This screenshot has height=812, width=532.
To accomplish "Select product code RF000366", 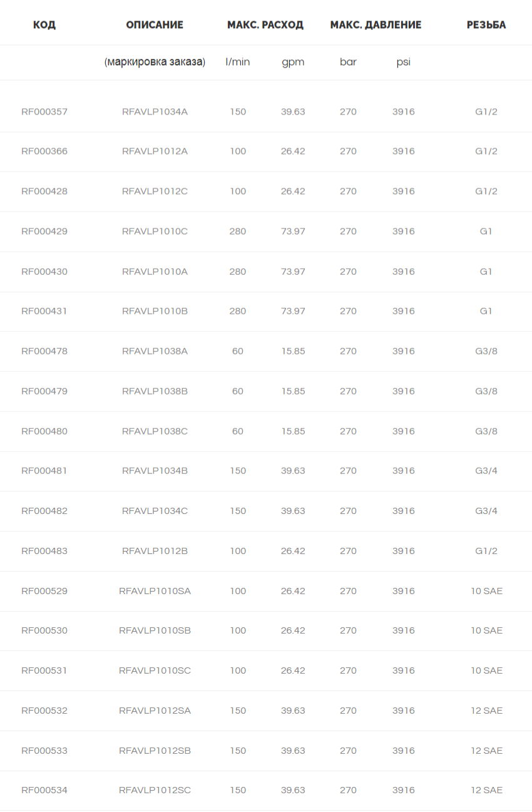I will tap(44, 152).
